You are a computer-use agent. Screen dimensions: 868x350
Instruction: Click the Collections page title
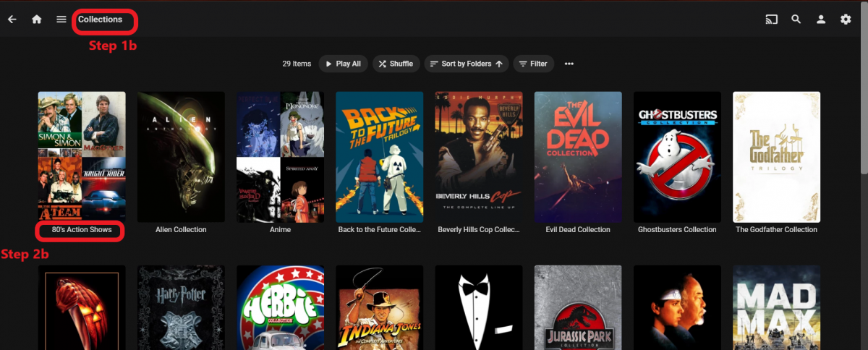(100, 20)
